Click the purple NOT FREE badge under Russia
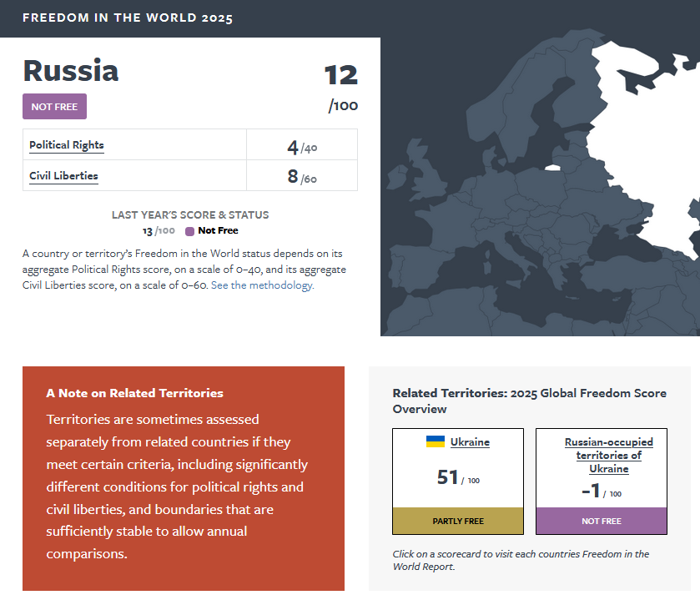Image resolution: width=700 pixels, height=600 pixels. click(54, 106)
